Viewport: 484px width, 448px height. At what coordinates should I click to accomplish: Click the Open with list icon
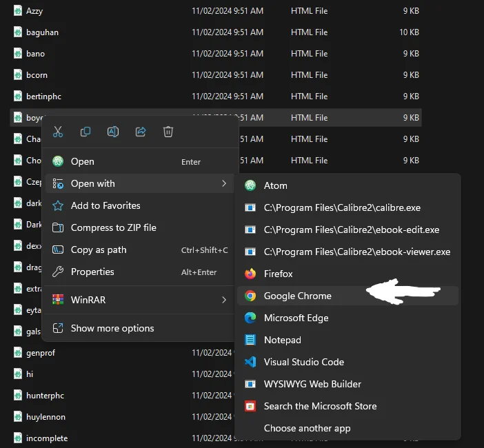point(58,183)
